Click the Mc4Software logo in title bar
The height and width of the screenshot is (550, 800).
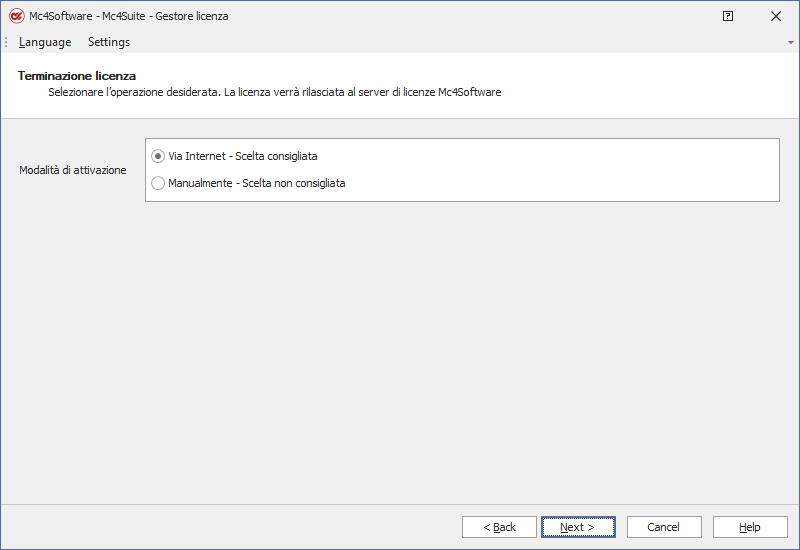pyautogui.click(x=16, y=16)
